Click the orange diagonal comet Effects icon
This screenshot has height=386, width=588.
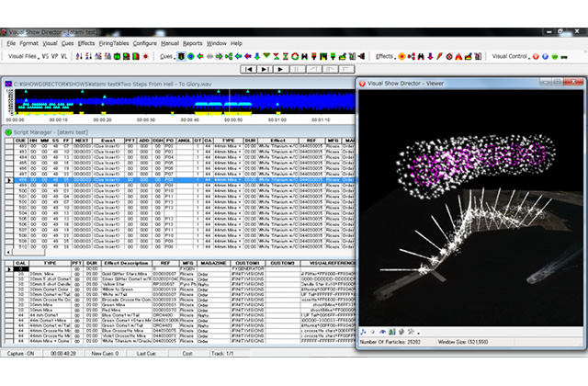pos(439,56)
